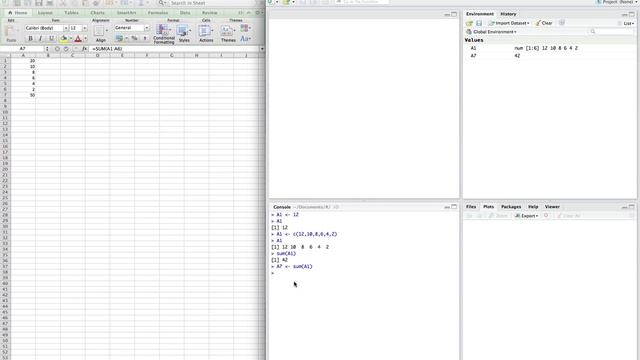640x360 pixels.
Task: Switch to the Home ribbon tab
Action: (18, 13)
